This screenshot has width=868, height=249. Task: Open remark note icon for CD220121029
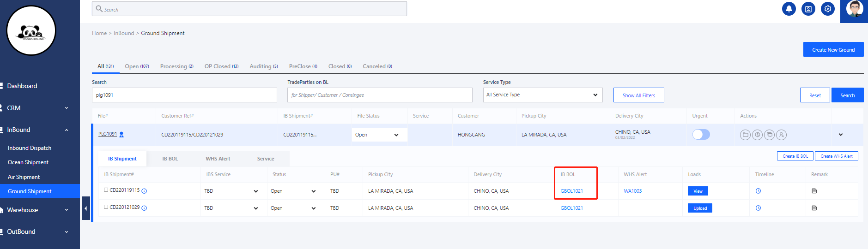point(814,208)
